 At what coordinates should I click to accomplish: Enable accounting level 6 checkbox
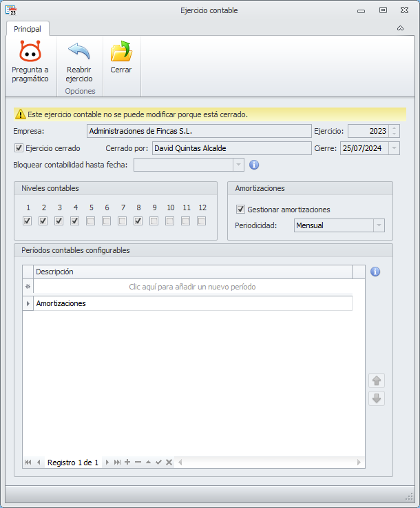pyautogui.click(x=107, y=221)
